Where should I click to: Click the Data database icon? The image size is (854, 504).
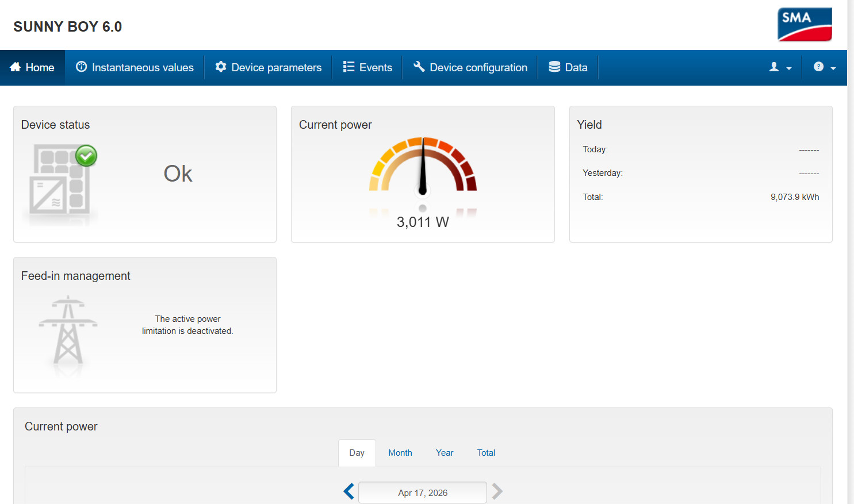554,67
